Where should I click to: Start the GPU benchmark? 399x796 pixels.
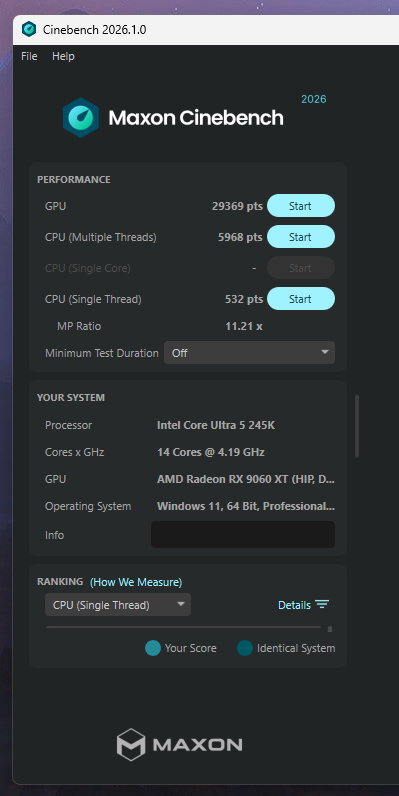[x=301, y=206]
